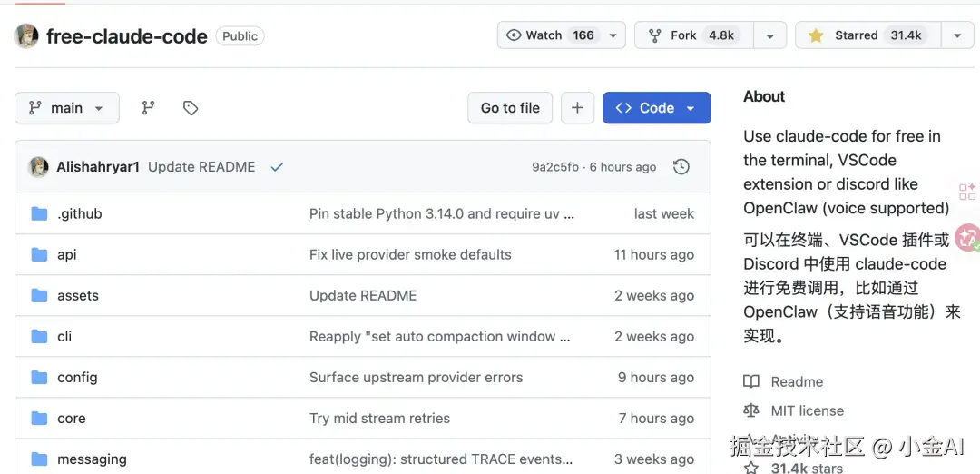Open the api folder
The image size is (980, 474).
click(67, 254)
